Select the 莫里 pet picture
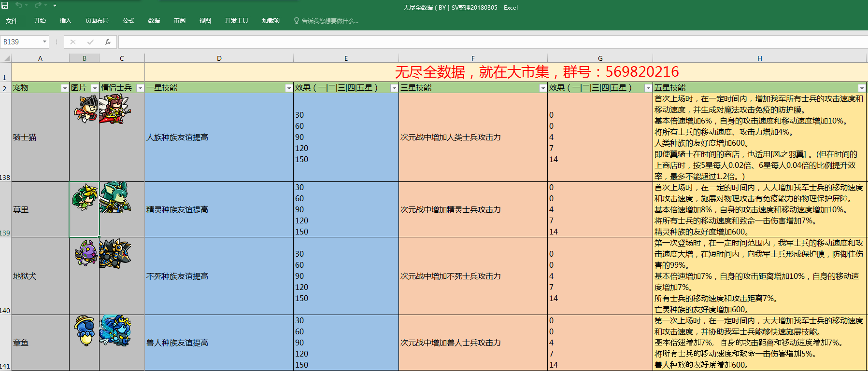The image size is (868, 371). click(x=85, y=197)
